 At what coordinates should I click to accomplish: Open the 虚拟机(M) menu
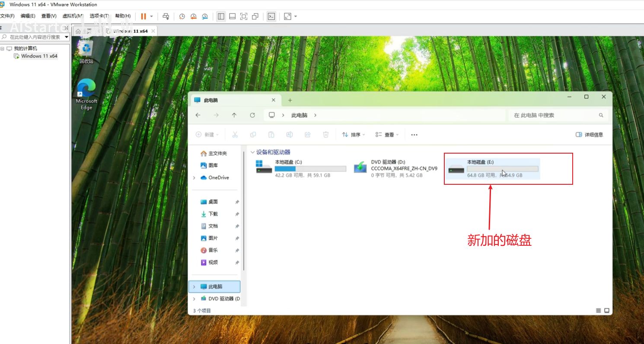(73, 16)
